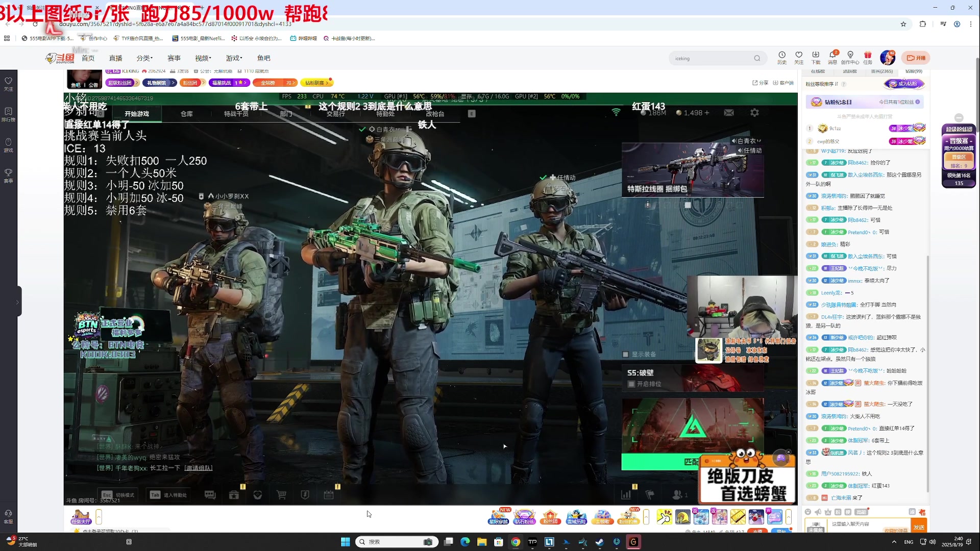980x551 pixels.
Task: Click the 分享 share link
Action: tap(760, 83)
